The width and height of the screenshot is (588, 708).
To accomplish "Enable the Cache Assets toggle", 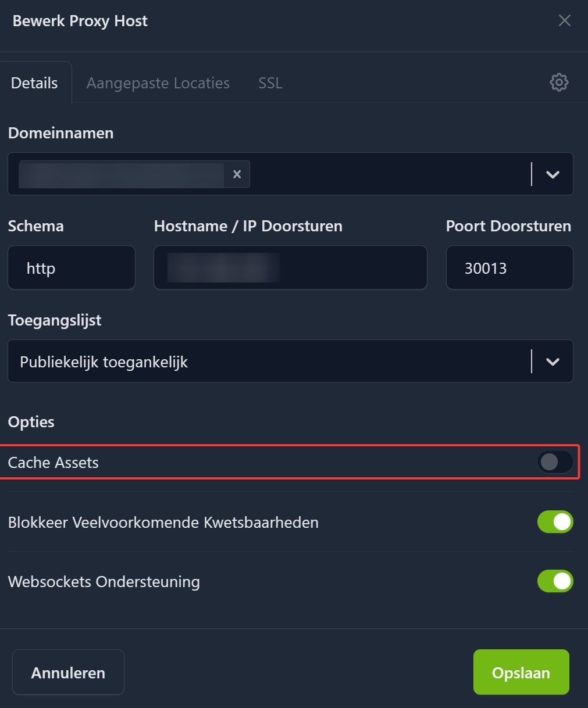I will 555,462.
